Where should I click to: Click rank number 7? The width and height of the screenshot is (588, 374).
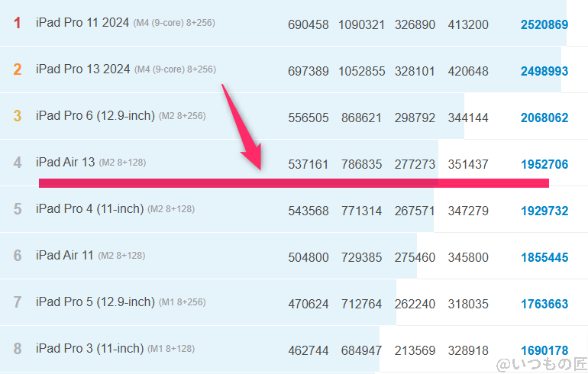pos(18,302)
